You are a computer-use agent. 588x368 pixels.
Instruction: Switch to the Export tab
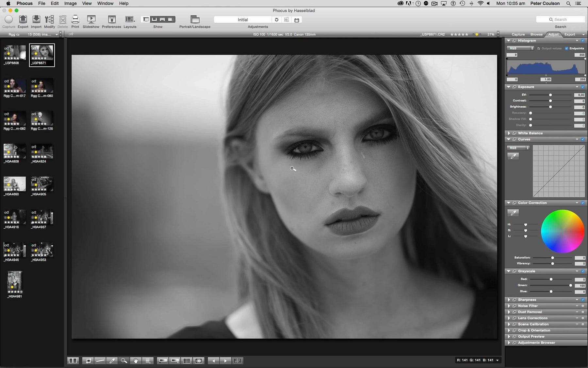pos(570,34)
